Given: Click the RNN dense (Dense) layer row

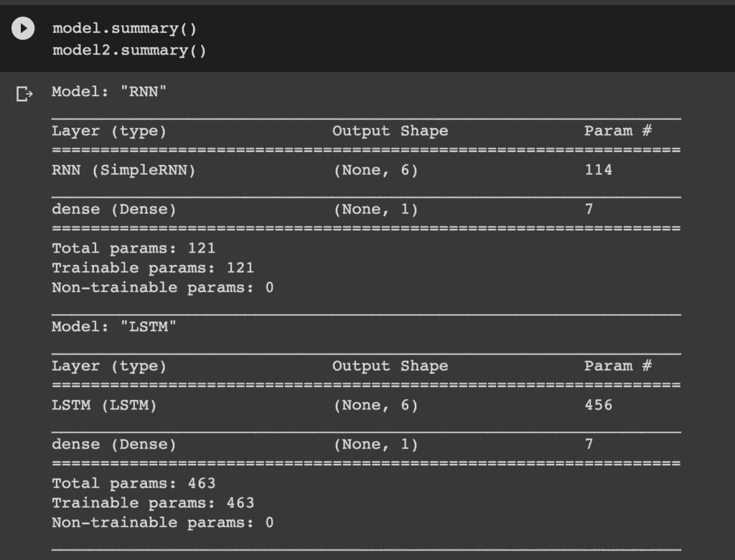Looking at the screenshot, I should point(366,209).
